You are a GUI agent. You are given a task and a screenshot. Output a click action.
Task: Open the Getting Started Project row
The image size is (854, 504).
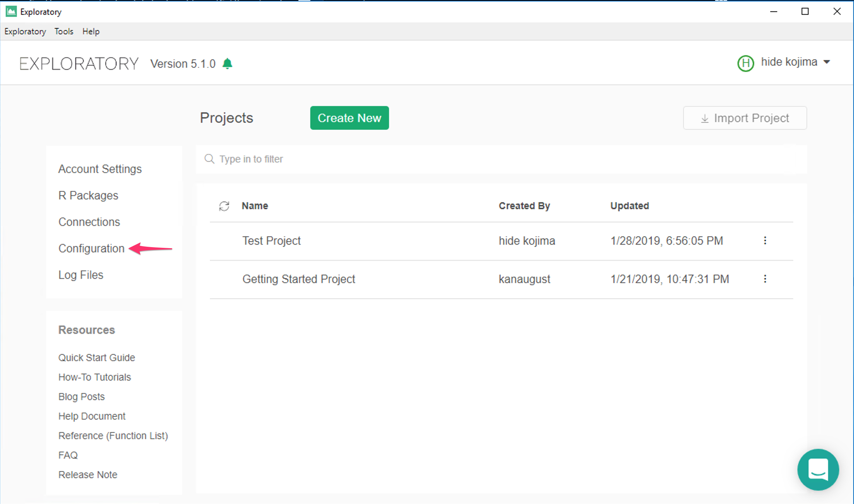coord(501,279)
